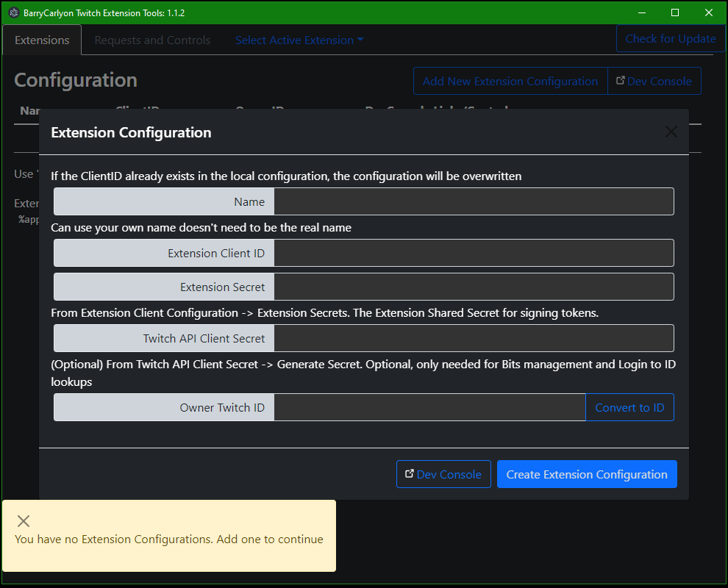
Task: Close the application window
Action: pos(708,12)
